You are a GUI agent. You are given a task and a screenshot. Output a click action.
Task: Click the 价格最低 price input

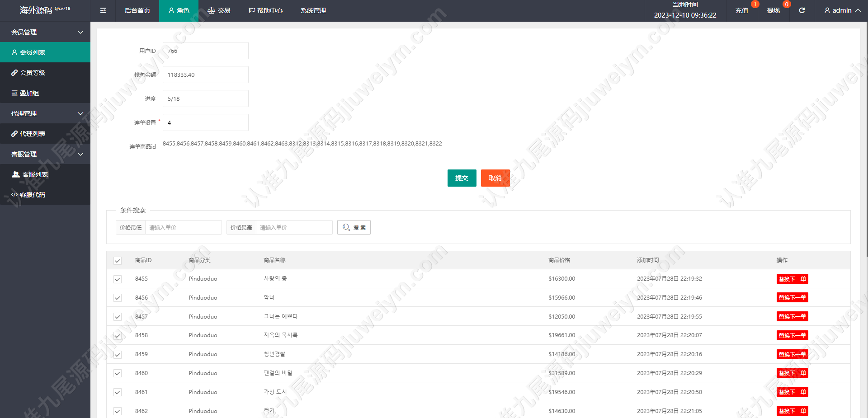pos(184,227)
